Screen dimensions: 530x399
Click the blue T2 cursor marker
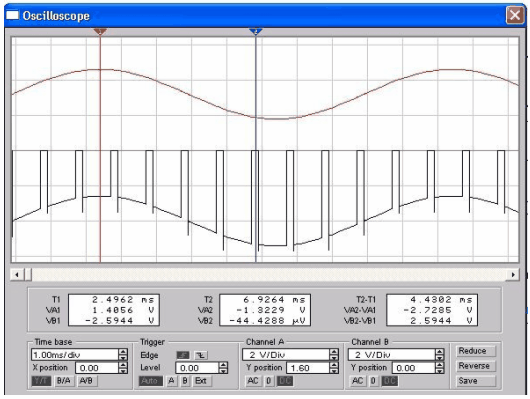[x=256, y=31]
